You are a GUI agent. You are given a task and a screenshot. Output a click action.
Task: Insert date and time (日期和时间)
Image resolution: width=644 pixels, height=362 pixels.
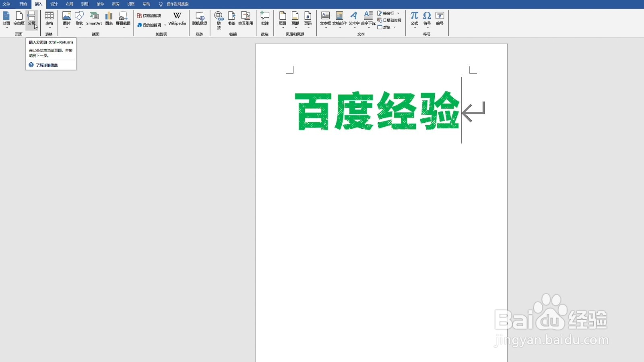point(389,20)
